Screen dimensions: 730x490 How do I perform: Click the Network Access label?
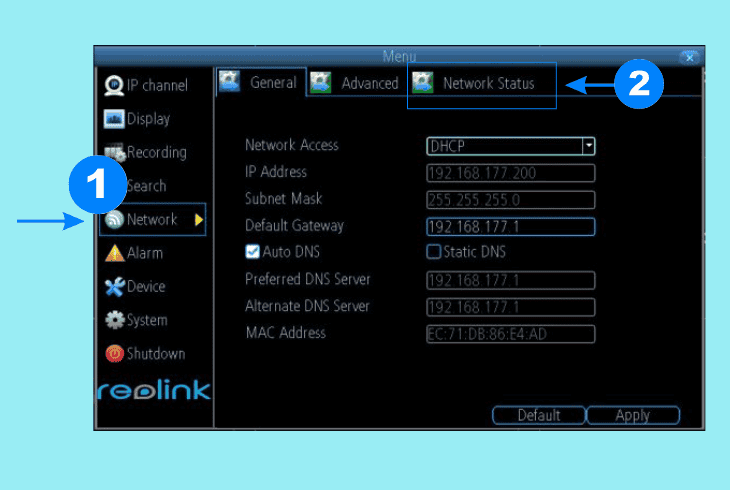(x=292, y=145)
